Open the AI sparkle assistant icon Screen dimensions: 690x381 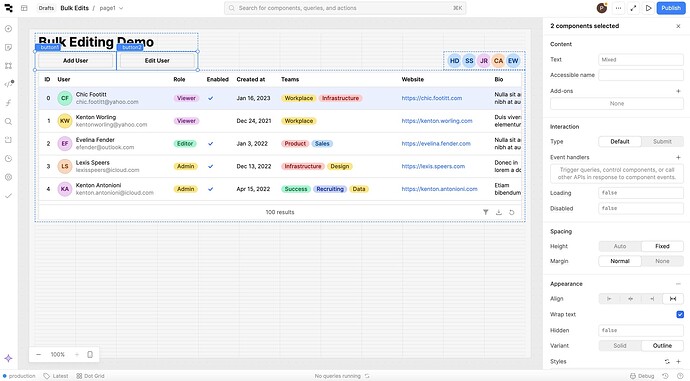[8, 358]
